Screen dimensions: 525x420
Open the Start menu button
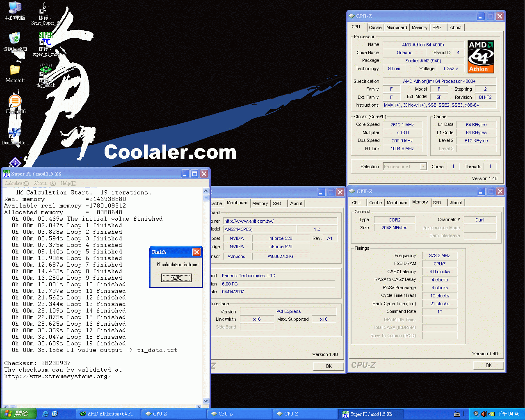click(x=18, y=414)
